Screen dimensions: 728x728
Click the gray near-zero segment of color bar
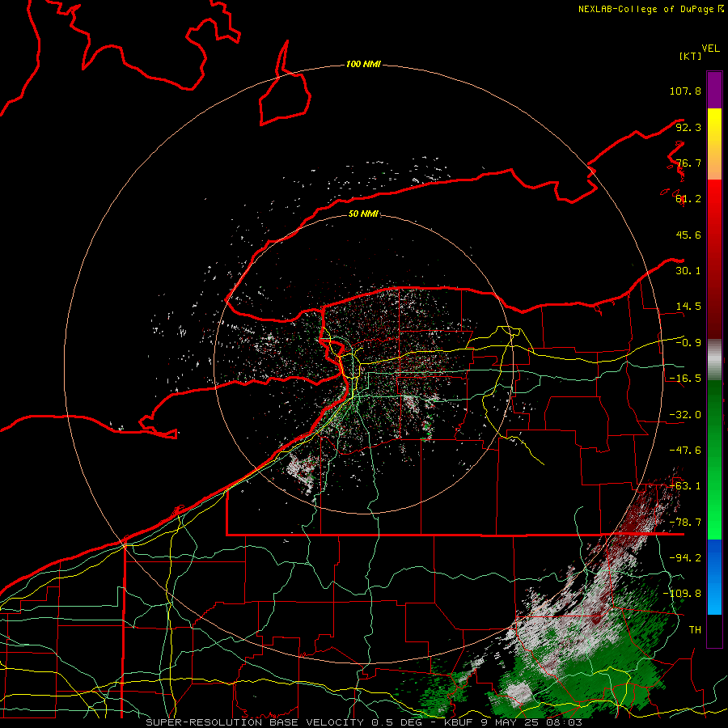pyautogui.click(x=714, y=360)
